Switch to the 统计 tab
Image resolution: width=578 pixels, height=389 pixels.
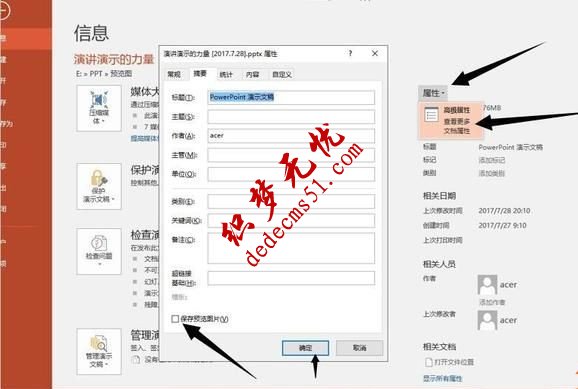[226, 74]
